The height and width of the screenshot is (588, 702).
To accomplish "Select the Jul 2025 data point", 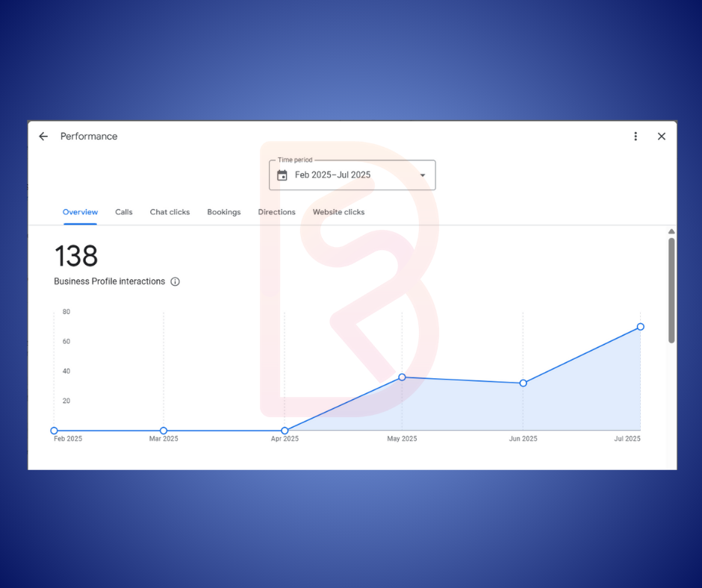I will coord(641,327).
